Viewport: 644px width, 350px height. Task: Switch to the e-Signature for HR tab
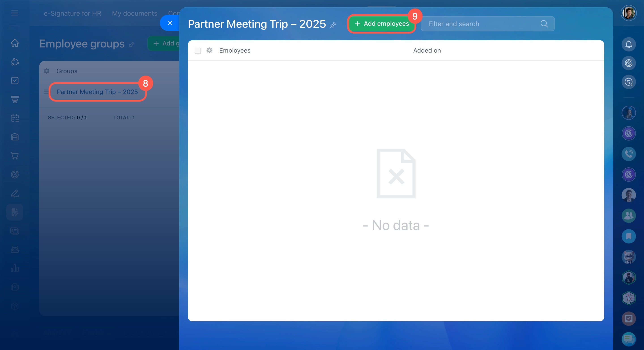[73, 13]
